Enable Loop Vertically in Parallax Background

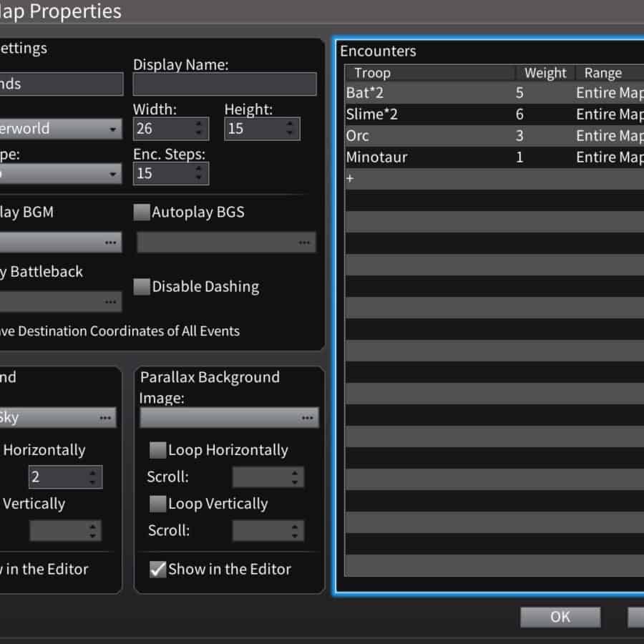coord(157,504)
